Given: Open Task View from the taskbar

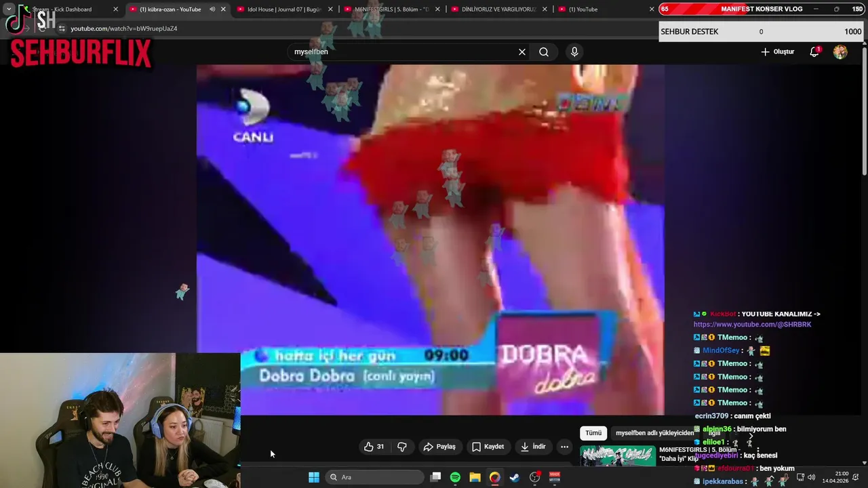Looking at the screenshot, I should [x=436, y=477].
